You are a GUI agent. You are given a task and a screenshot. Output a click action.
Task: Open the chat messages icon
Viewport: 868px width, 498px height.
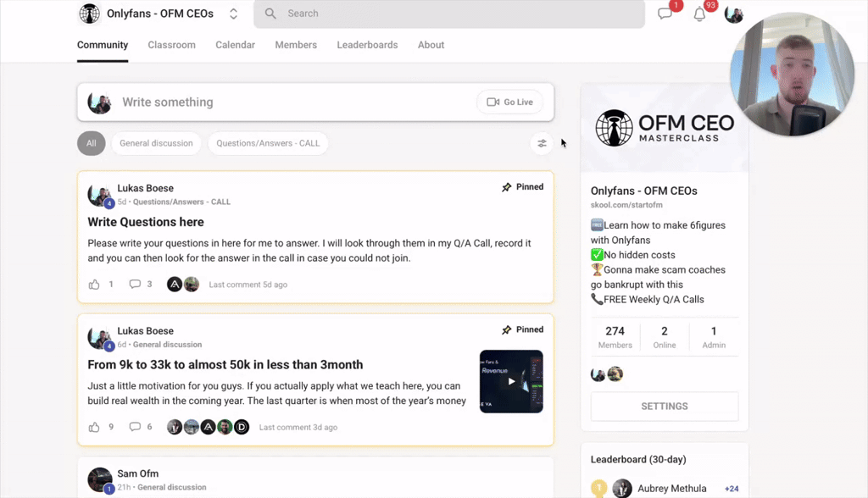tap(665, 14)
